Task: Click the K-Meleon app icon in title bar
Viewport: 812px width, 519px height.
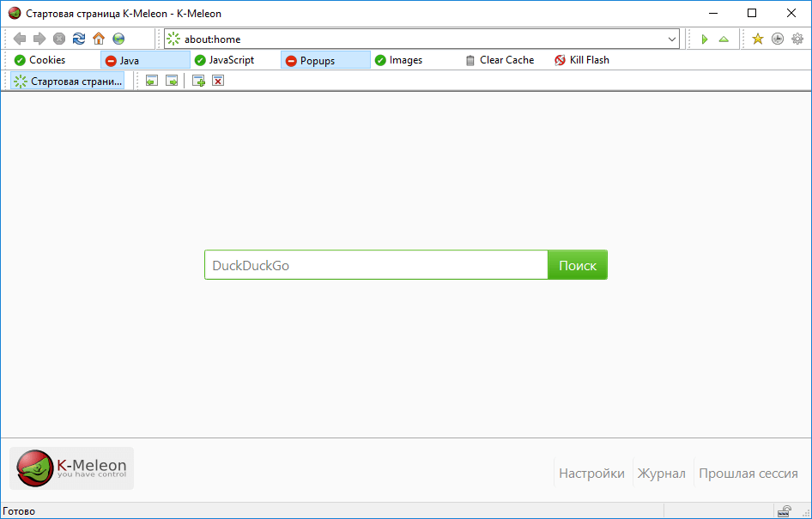Action: (x=15, y=14)
